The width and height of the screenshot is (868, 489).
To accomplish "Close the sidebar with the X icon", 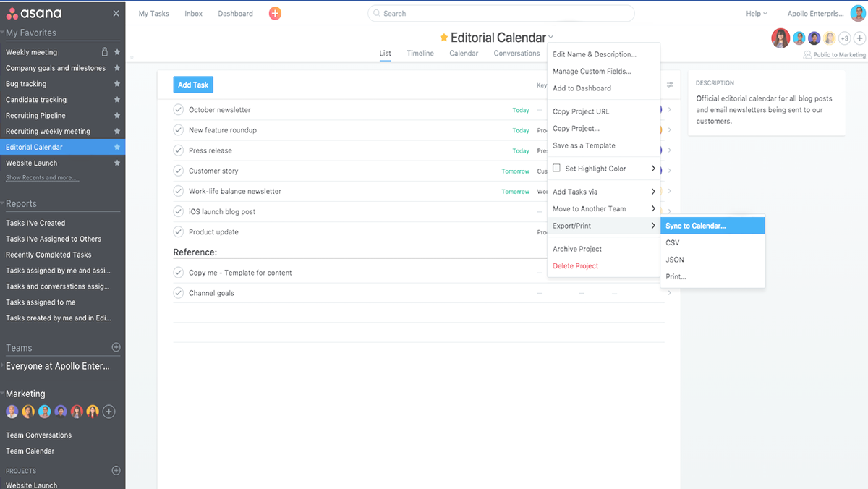I will [x=116, y=14].
